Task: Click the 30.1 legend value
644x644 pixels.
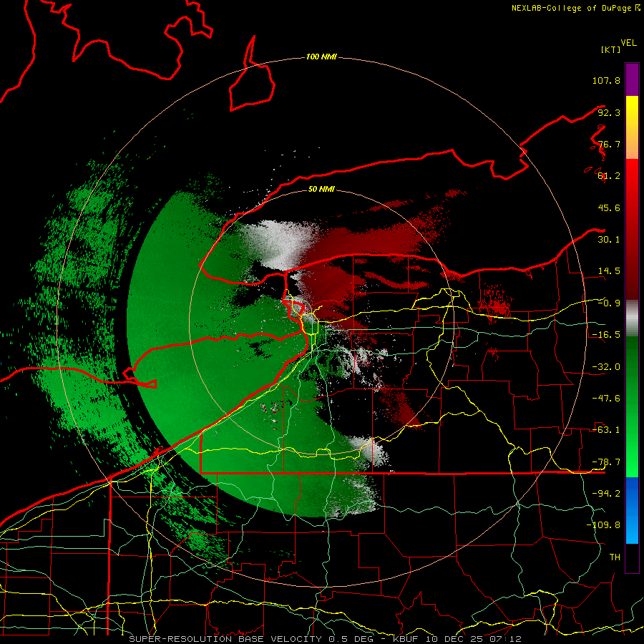Action: pyautogui.click(x=609, y=240)
